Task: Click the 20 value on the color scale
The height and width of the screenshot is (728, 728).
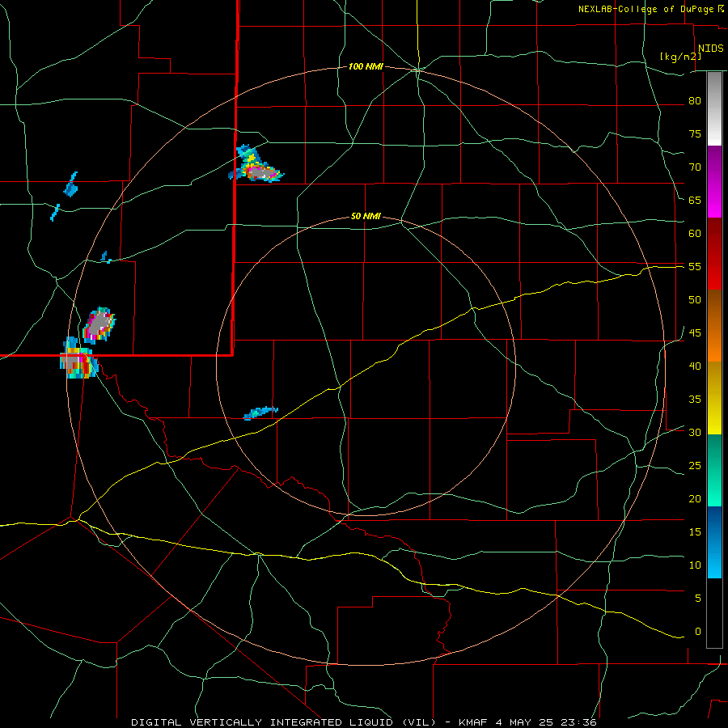Action: [x=695, y=499]
